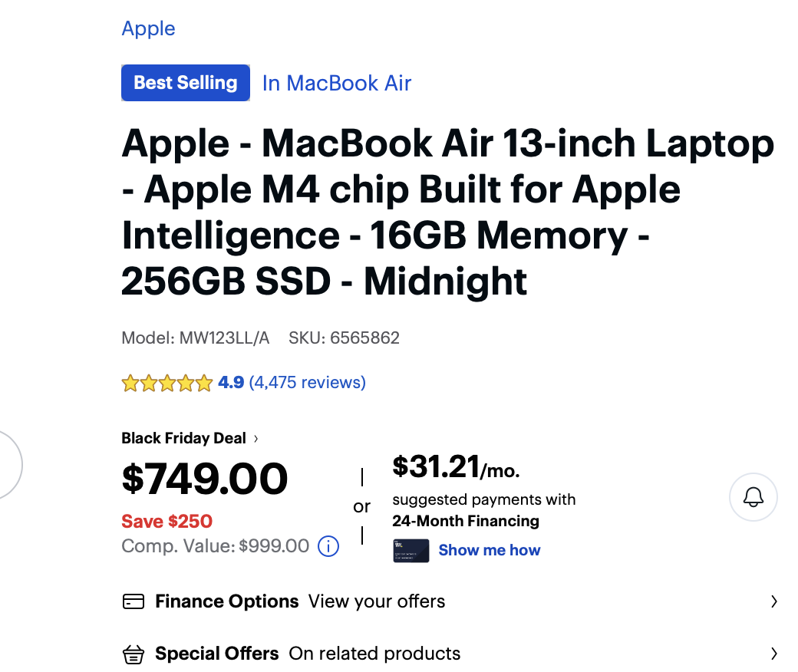Click the five-star rating icons
This screenshot has width=798, height=672.
pyautogui.click(x=167, y=383)
